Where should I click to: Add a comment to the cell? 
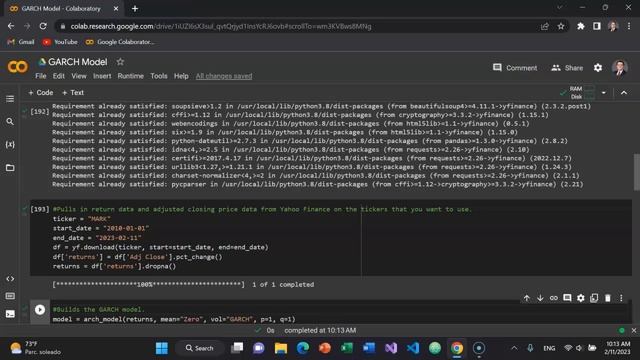(567, 298)
